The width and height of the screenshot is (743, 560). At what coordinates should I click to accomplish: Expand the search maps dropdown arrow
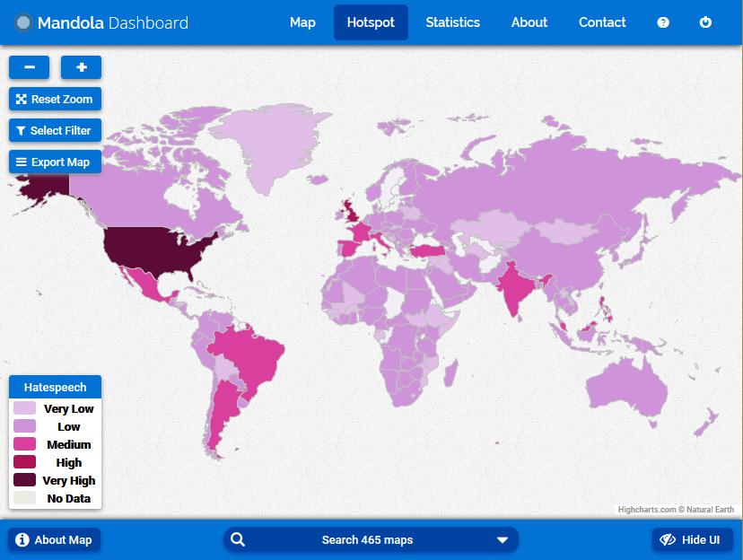click(503, 539)
